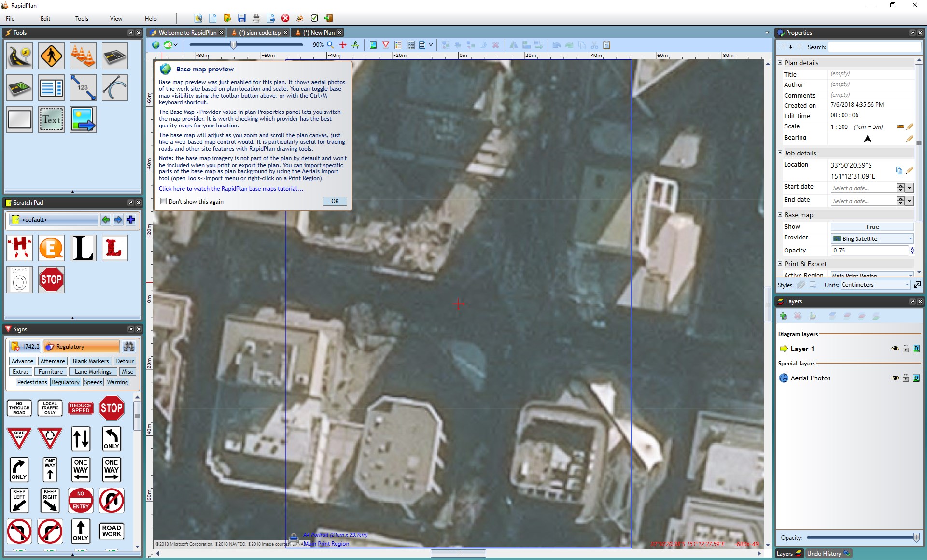927x560 pixels.
Task: Click the red cancel icon in toolbar
Action: (285, 18)
